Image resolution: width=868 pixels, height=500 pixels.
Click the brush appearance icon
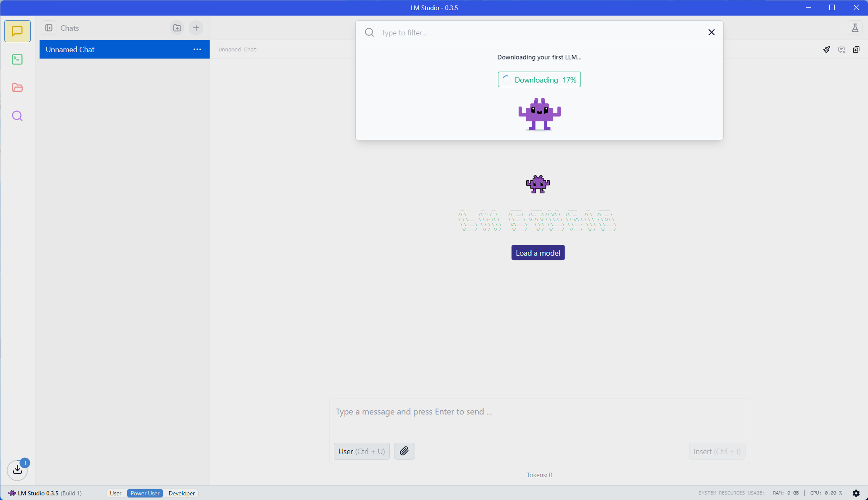[x=827, y=50]
